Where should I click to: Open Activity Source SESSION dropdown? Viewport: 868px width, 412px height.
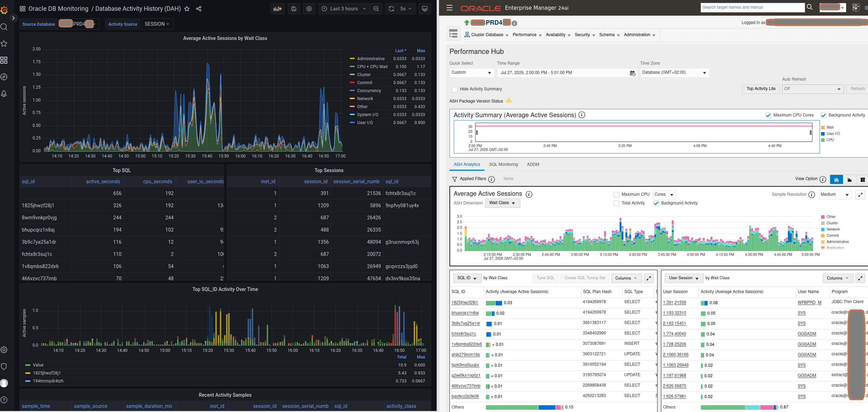click(x=157, y=24)
